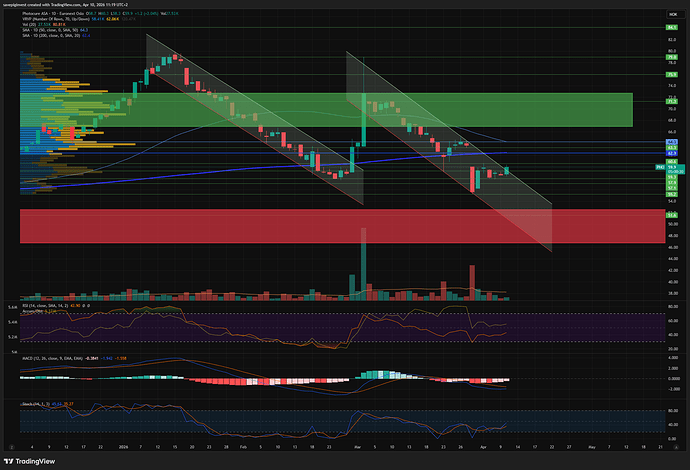
Task: Click the latest green candle on chart
Action: (x=506, y=171)
